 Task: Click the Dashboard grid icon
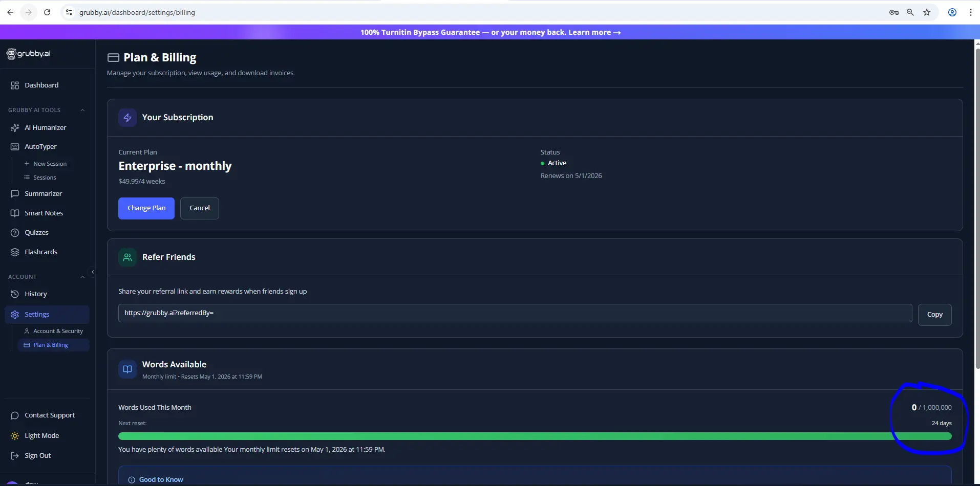coord(15,85)
